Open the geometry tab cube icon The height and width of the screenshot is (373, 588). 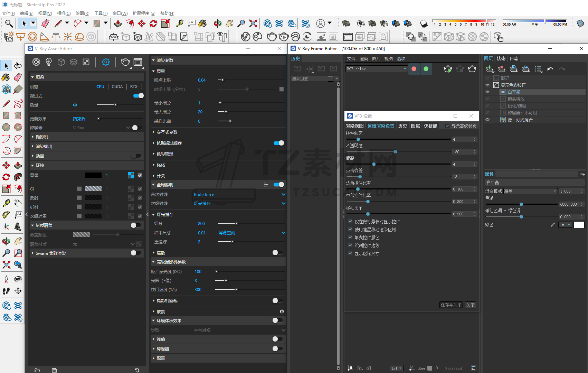(61, 62)
